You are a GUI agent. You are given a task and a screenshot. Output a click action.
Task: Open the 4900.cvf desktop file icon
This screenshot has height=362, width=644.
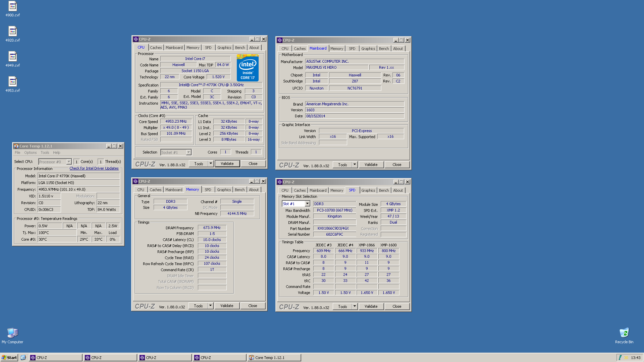coord(12,6)
